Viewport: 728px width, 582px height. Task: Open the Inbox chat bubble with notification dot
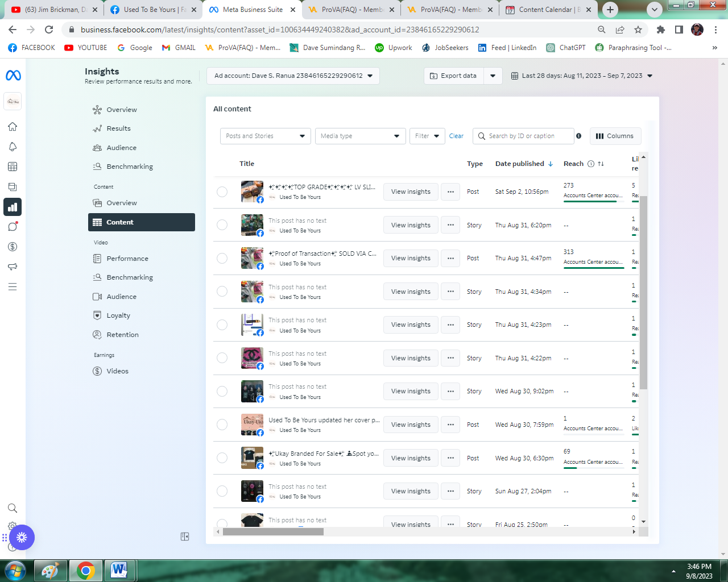click(x=13, y=226)
